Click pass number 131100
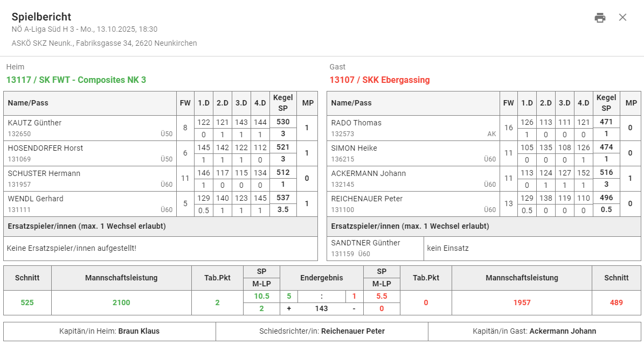The height and width of the screenshot is (345, 644). click(x=343, y=209)
